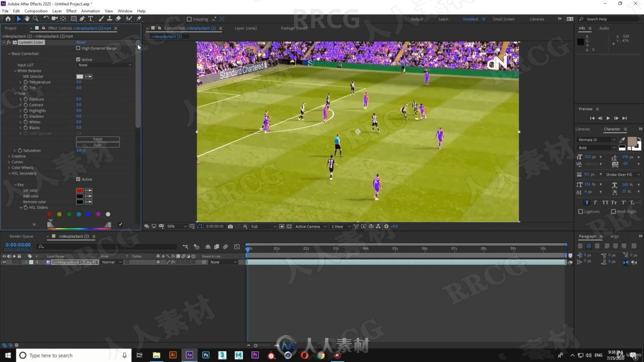The image size is (644, 362).
Task: Open the Stroke Over Fill dropdown
Action: pos(623,174)
